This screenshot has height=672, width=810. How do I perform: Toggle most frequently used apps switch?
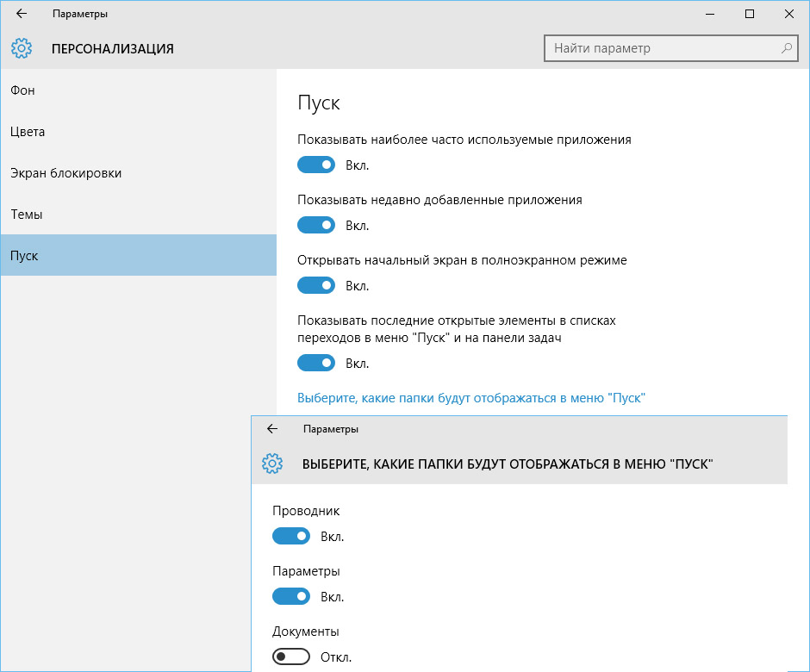point(316,165)
